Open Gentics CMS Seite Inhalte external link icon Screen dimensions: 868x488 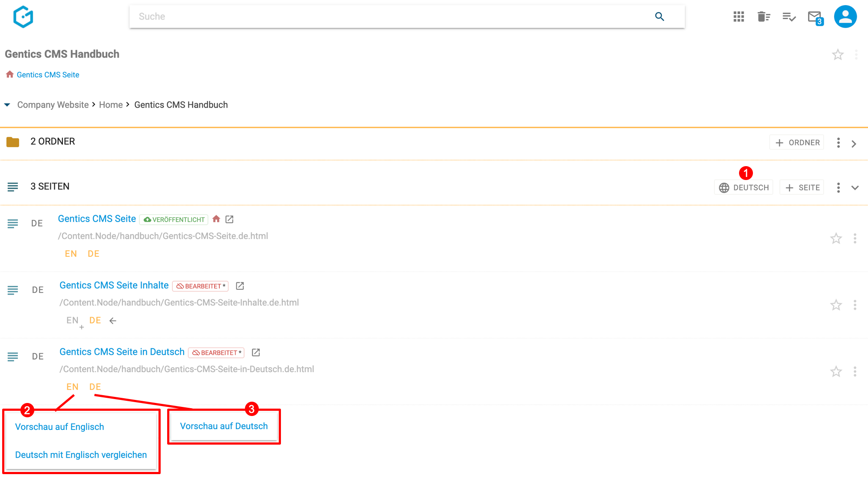(x=240, y=286)
